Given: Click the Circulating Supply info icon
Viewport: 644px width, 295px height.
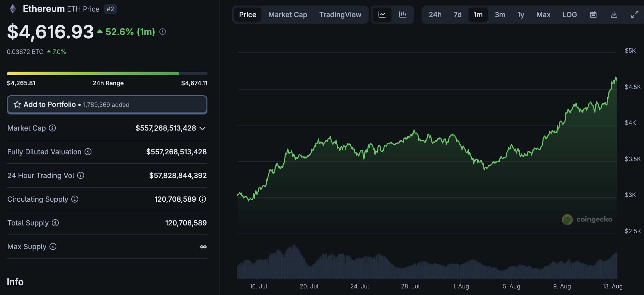Looking at the screenshot, I should 74,199.
